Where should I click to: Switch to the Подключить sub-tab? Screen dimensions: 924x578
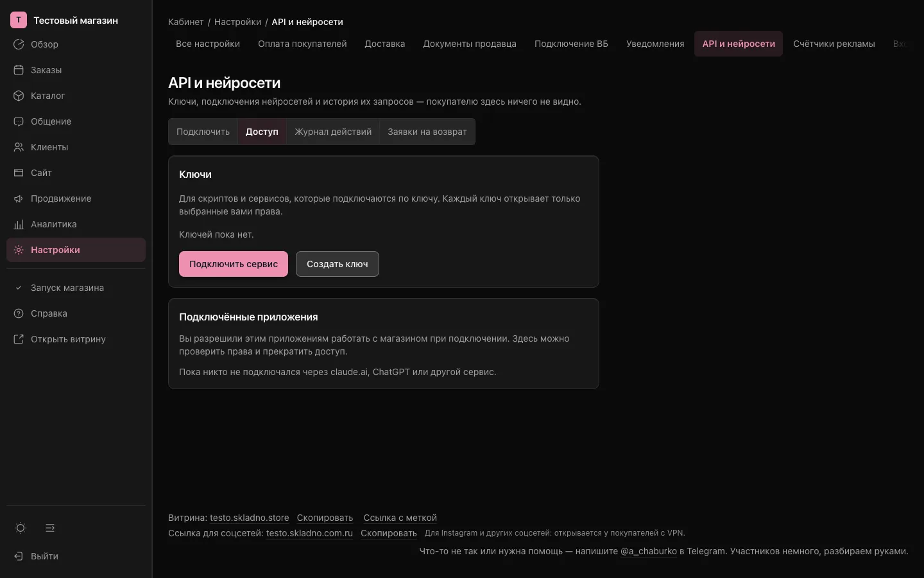pyautogui.click(x=203, y=132)
